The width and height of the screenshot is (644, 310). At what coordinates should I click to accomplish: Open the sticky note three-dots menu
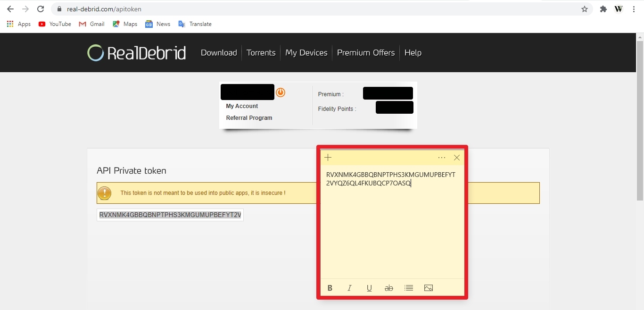pos(442,158)
